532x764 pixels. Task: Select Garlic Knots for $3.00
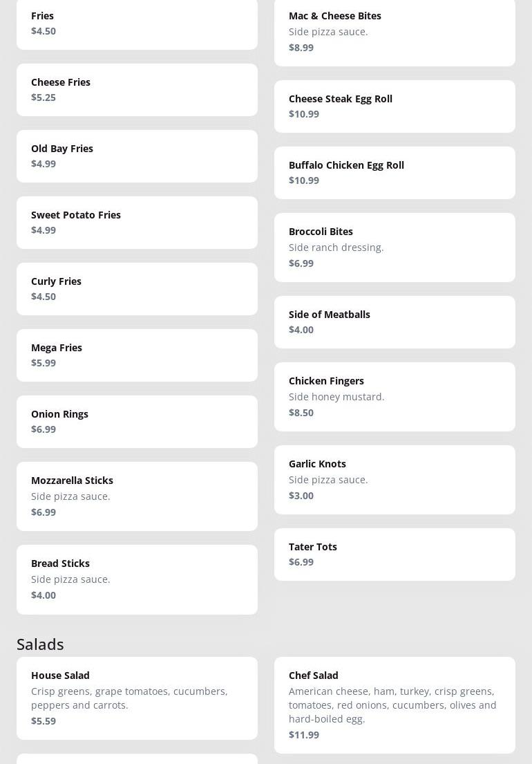(395, 479)
